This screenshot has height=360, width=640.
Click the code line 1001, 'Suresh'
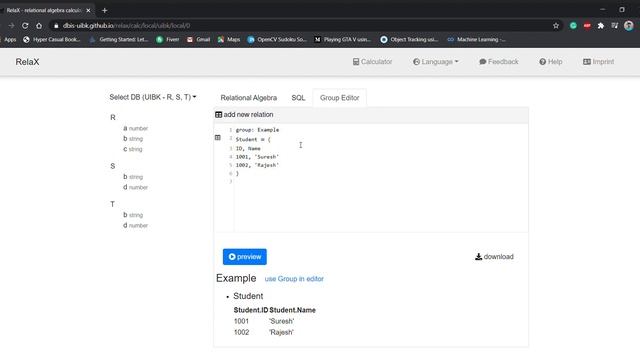(257, 157)
